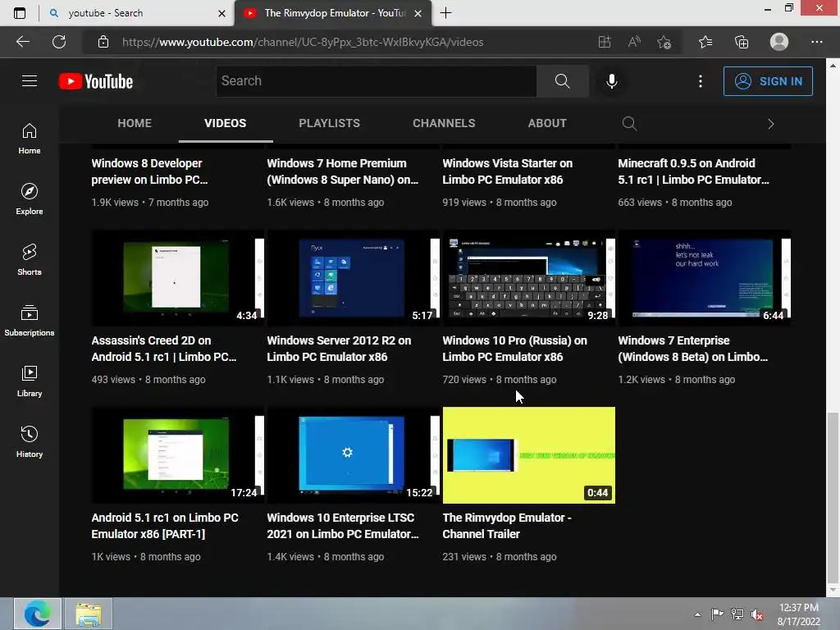
Task: Open YouTube settings three-dot menu
Action: [701, 81]
